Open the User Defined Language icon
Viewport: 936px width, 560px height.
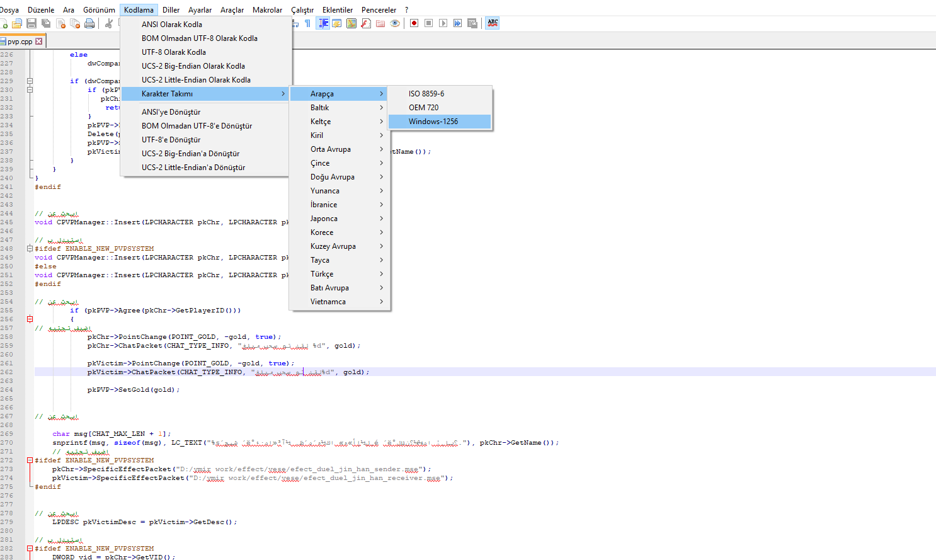pos(337,23)
